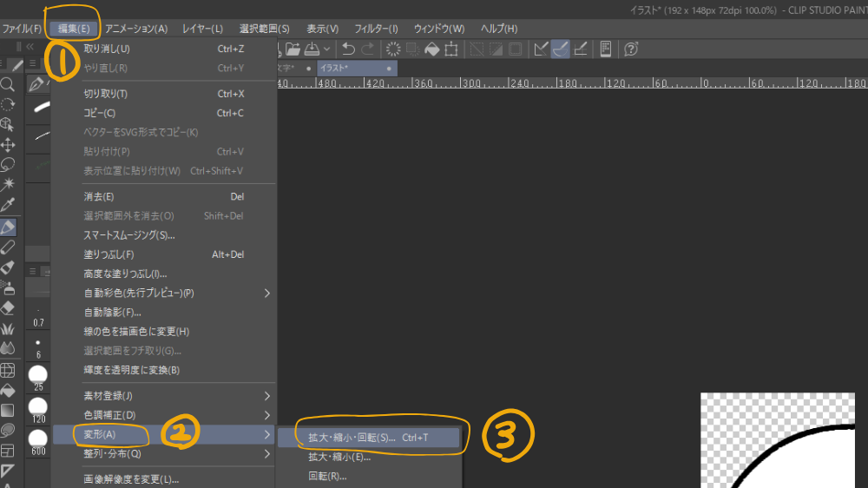This screenshot has height=488, width=868.
Task: Choose 拡大・縮小(E)... in submenu
Action: point(369,457)
